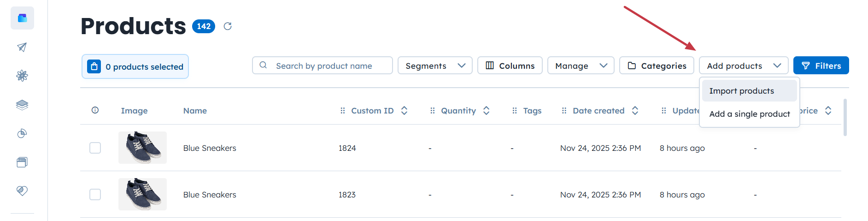Choose Import products from the menu

pyautogui.click(x=749, y=91)
